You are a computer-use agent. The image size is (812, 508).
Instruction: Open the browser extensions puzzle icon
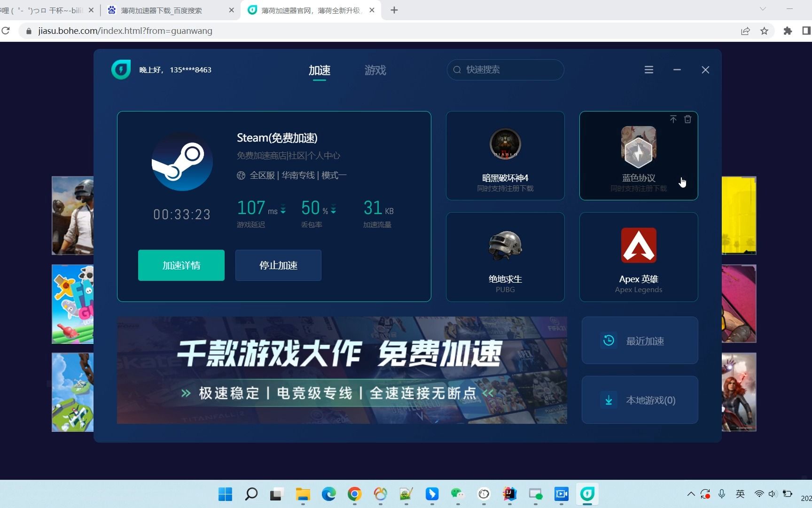point(788,31)
